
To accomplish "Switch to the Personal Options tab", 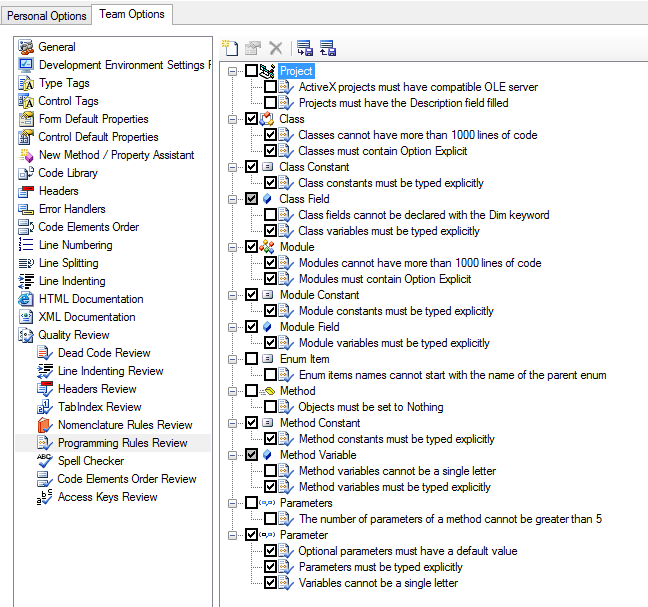I will [x=46, y=16].
